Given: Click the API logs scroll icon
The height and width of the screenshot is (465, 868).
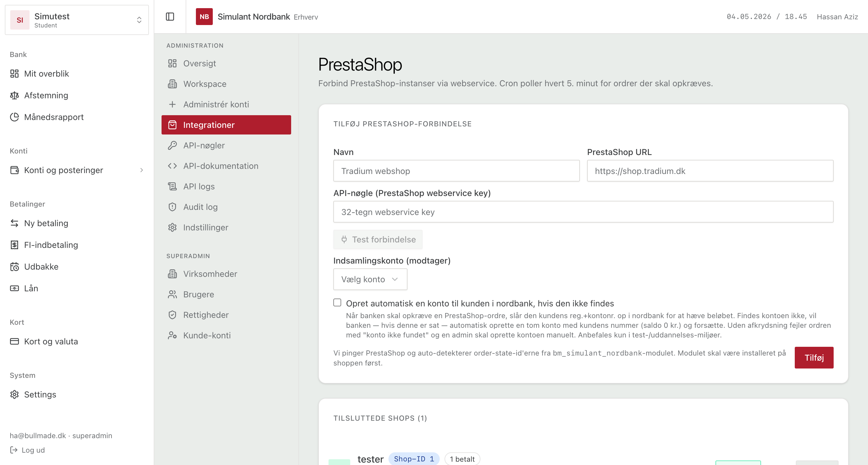Looking at the screenshot, I should point(172,186).
